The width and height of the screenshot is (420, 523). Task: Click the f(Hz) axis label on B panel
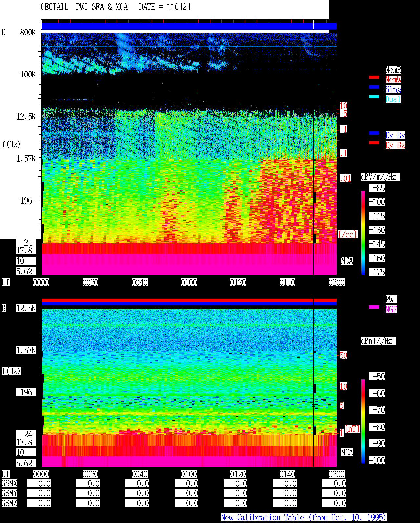point(11,371)
